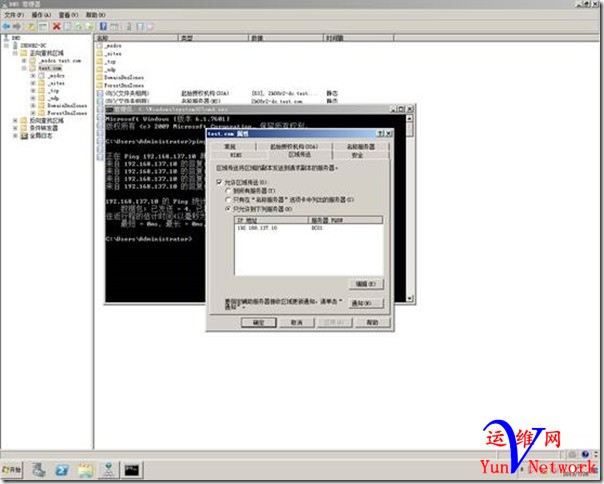Viewport: 604px width, 484px height.
Task: Click the 名称 column header in DNS list
Action: pos(137,38)
